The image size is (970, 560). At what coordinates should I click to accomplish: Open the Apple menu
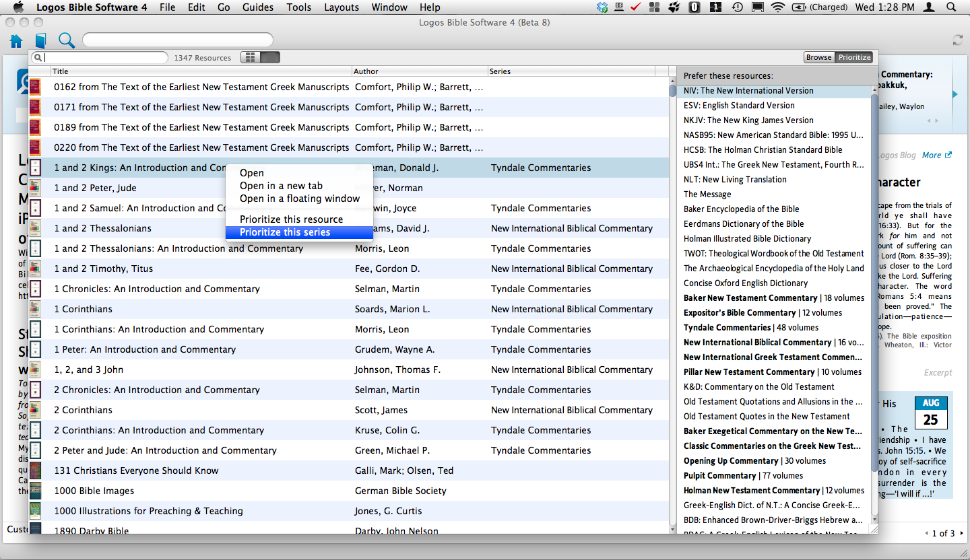click(x=18, y=7)
